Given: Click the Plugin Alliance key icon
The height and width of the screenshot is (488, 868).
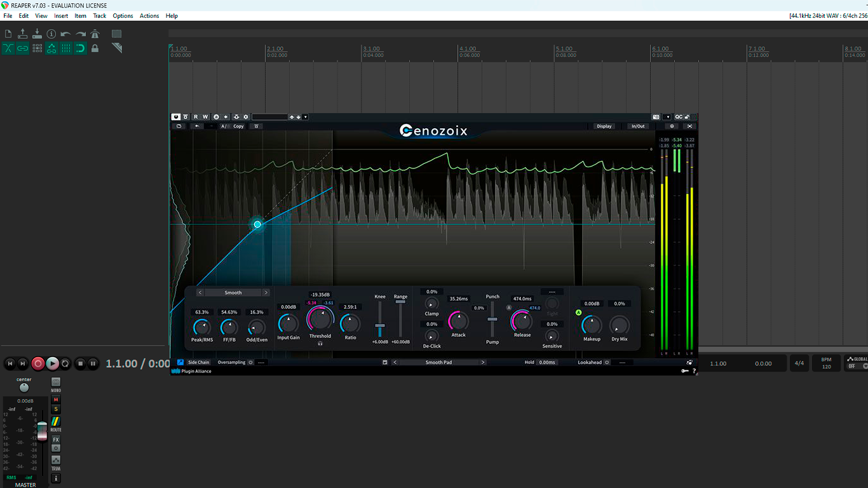Looking at the screenshot, I should (685, 371).
